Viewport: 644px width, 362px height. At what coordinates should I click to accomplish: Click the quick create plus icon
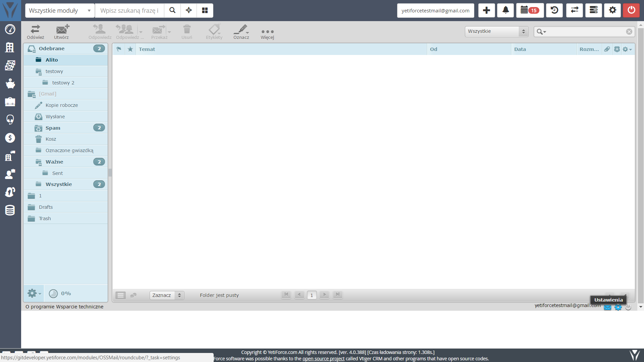pyautogui.click(x=487, y=10)
